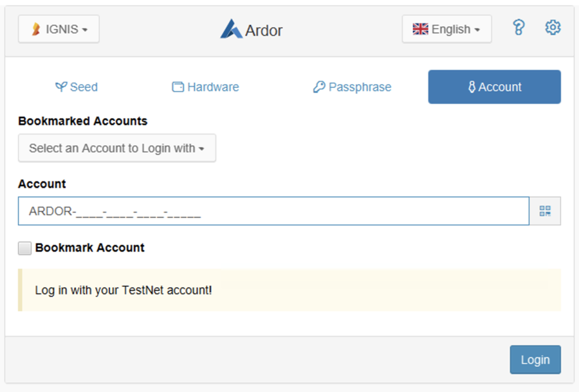
Task: Select the Account login tab
Action: pyautogui.click(x=494, y=86)
